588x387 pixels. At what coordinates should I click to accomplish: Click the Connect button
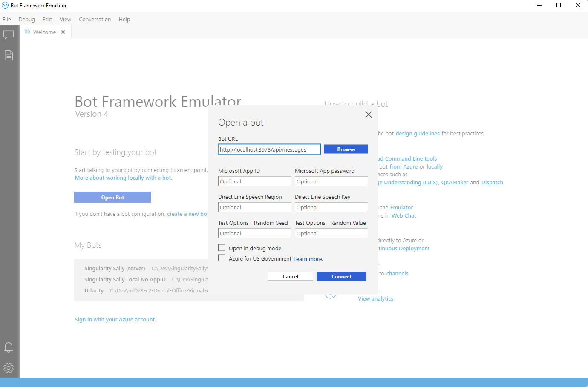342,276
